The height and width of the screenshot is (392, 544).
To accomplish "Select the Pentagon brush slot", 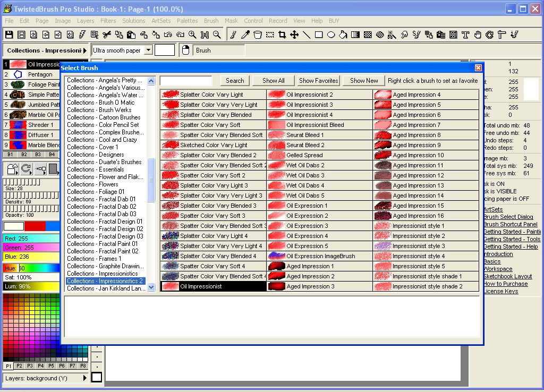I will [31, 74].
